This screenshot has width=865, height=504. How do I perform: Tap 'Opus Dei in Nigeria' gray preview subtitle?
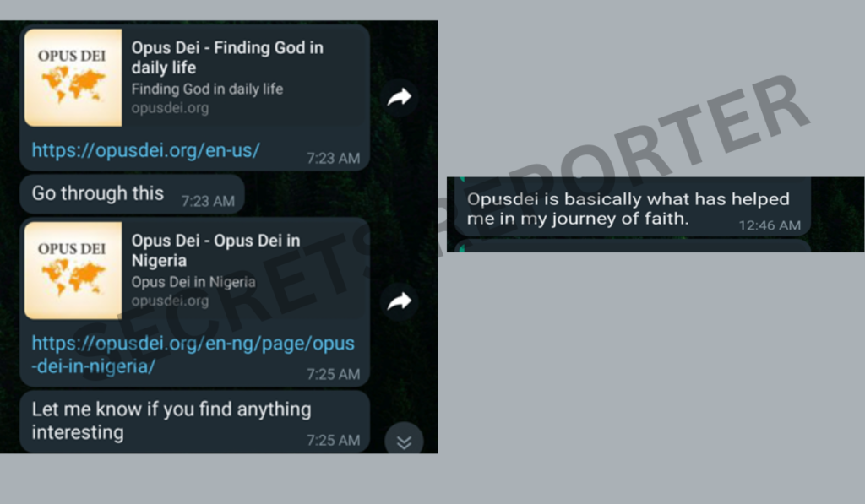[x=193, y=282]
